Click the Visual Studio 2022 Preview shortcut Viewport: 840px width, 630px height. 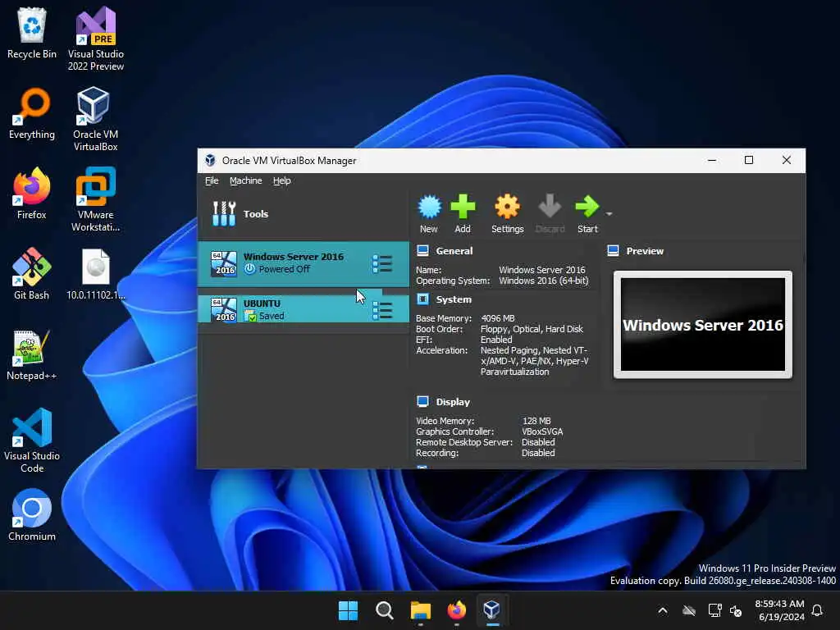tap(96, 39)
